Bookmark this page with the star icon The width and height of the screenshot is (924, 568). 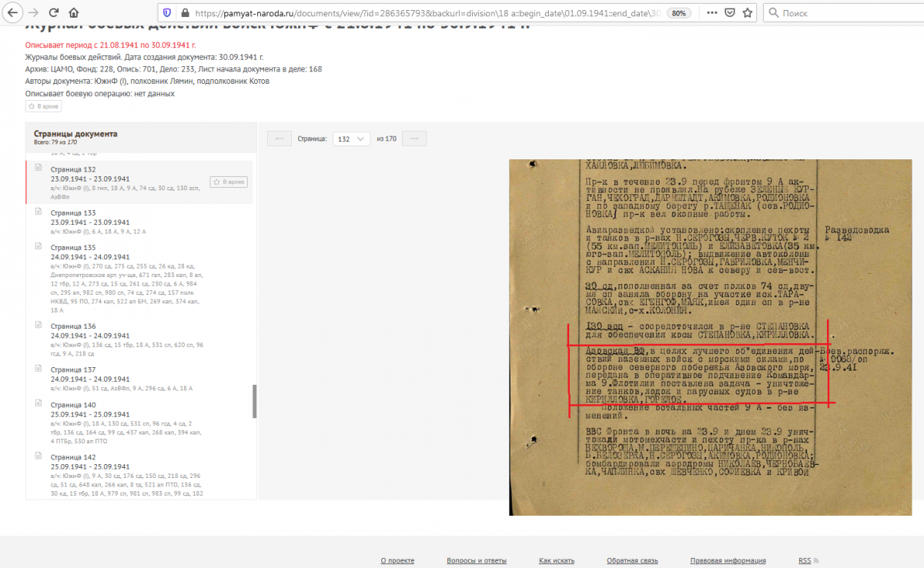point(747,13)
